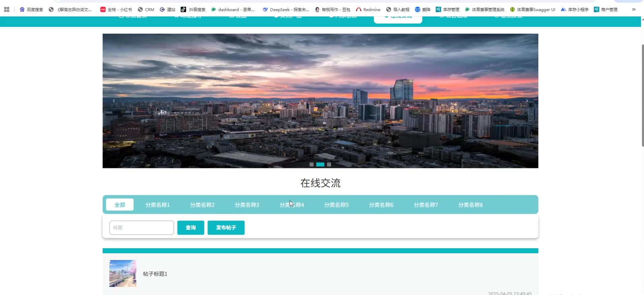
Task: Open the 商户管理 bookmark
Action: click(606, 9)
